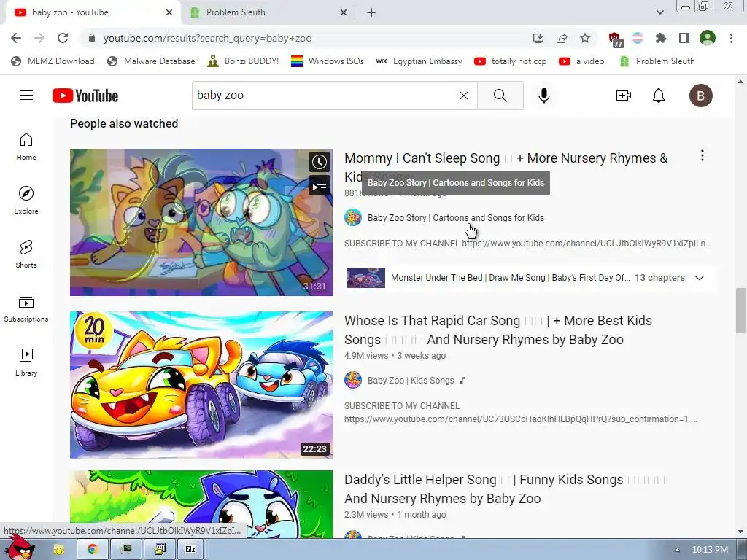
Task: Click Baby Zoo Story channel name link
Action: pyautogui.click(x=455, y=217)
